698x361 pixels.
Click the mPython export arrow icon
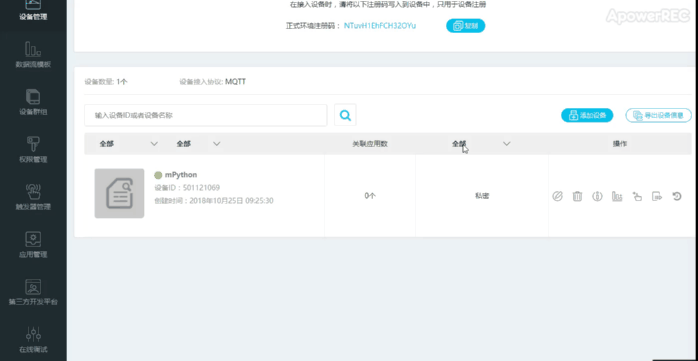[657, 196]
